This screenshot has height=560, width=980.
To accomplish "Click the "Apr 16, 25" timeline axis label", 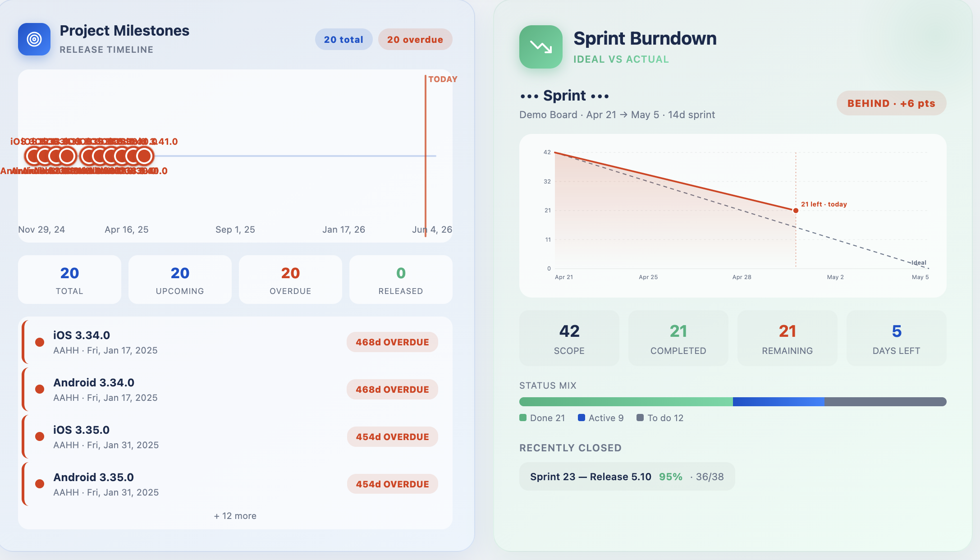I will [x=127, y=230].
